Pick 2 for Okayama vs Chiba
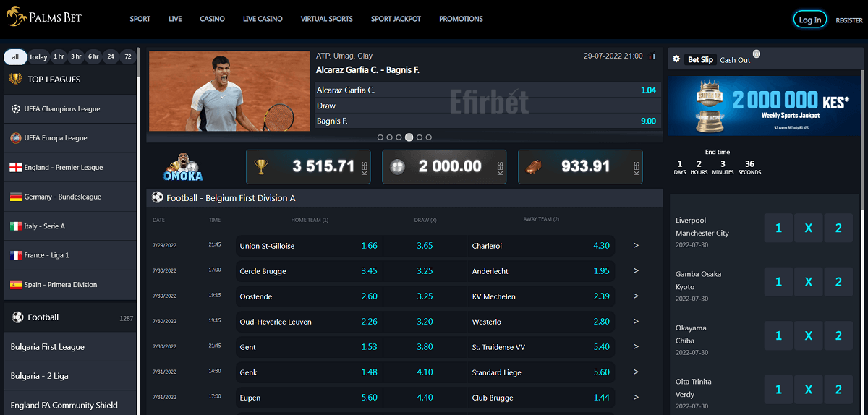This screenshot has width=868, height=415. coord(838,335)
